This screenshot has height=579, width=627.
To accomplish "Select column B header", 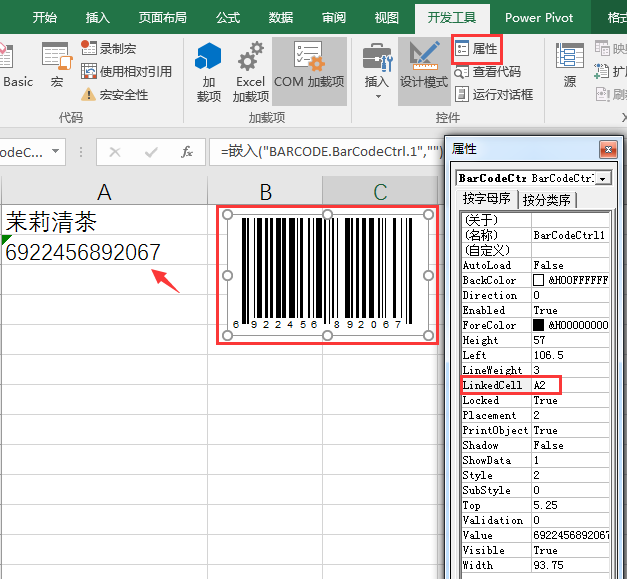I will tap(265, 192).
